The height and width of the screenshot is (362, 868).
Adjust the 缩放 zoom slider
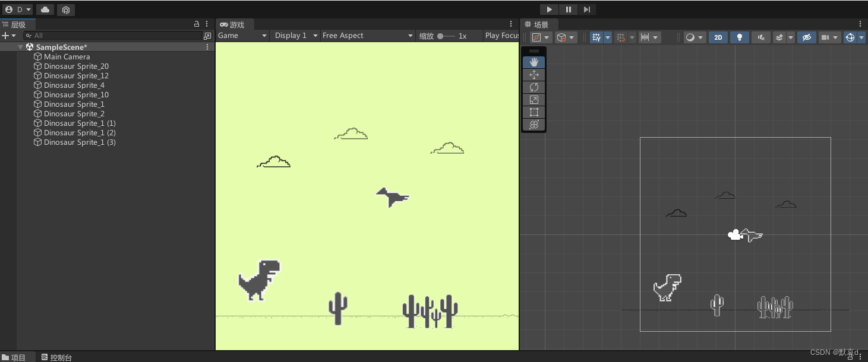point(446,36)
